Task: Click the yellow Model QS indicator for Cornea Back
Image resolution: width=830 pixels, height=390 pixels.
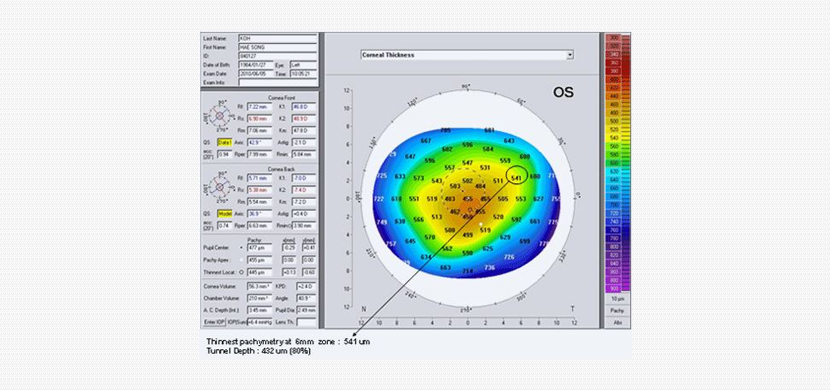Action: coord(224,213)
